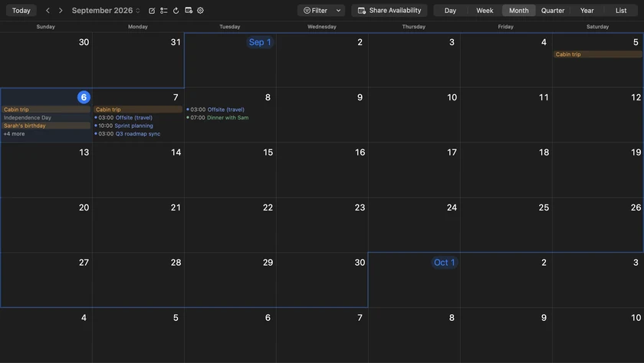The height and width of the screenshot is (363, 644).
Task: Open the Dinner with Sam event
Action: (218, 118)
